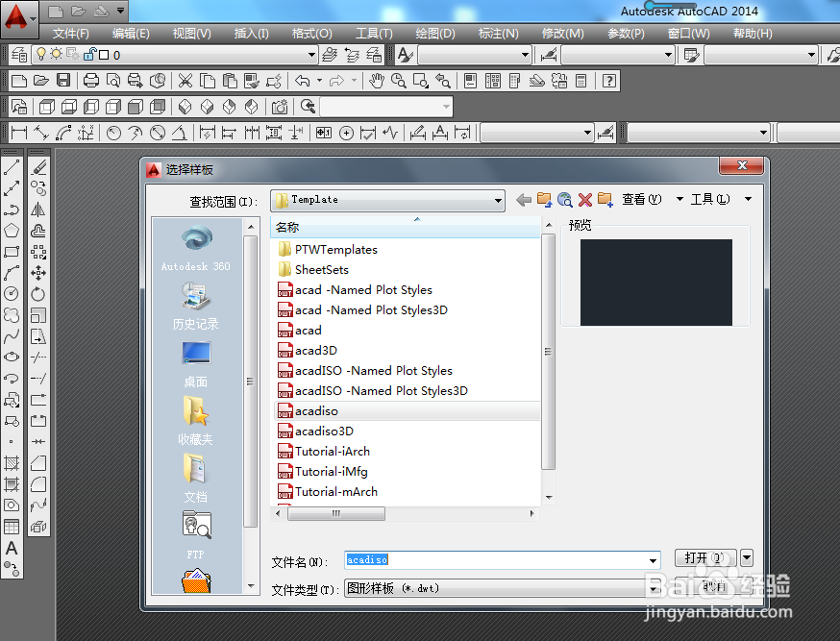Expand the Tools menu arrow in dialog

click(x=748, y=199)
